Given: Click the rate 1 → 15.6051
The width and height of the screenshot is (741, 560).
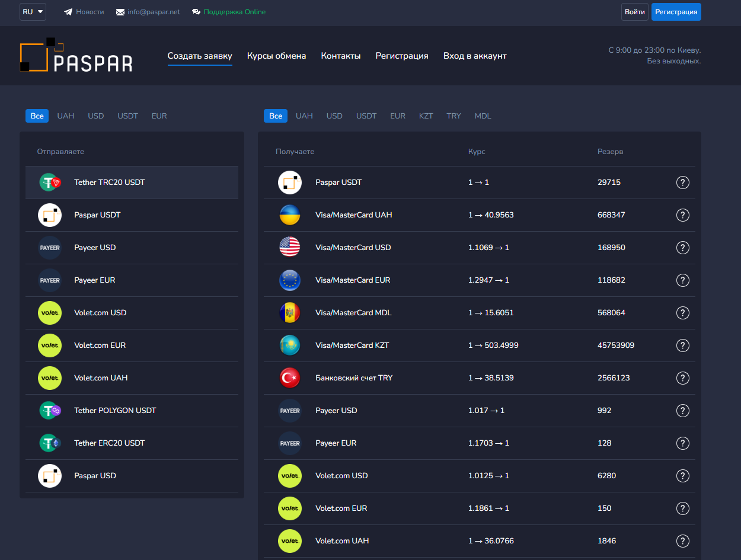Looking at the screenshot, I should (x=491, y=313).
